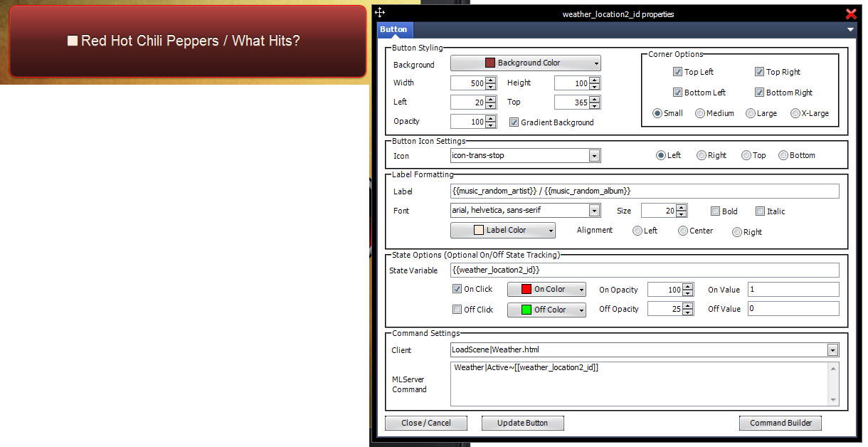Set icon position to Right
868x447 pixels.
click(702, 155)
